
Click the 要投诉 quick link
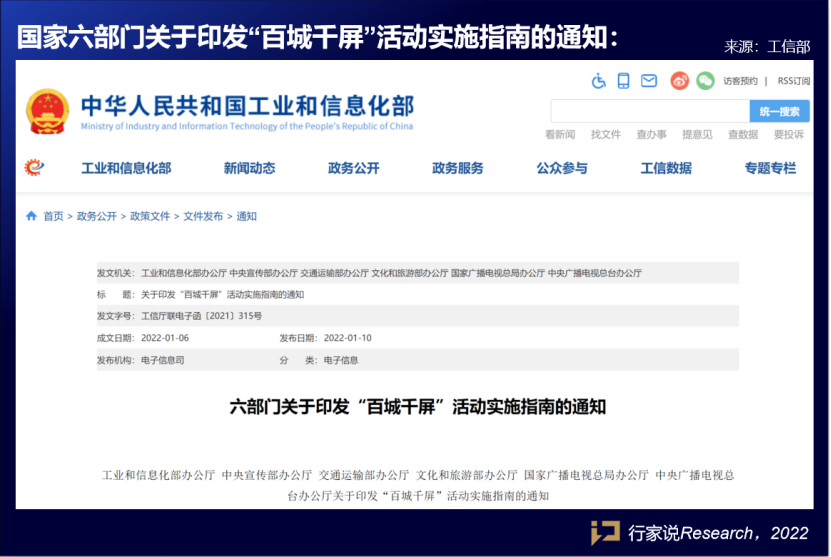click(x=788, y=135)
